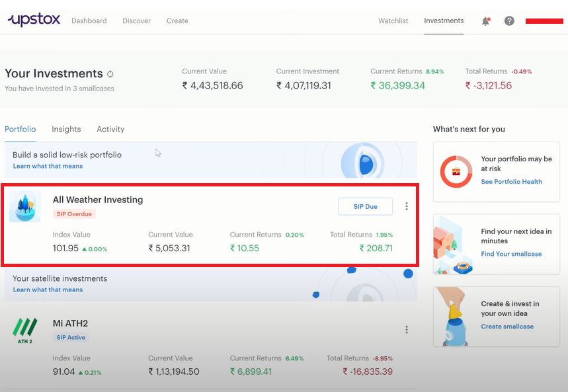Click the SIP Active badge
568x392 pixels.
[x=71, y=337]
